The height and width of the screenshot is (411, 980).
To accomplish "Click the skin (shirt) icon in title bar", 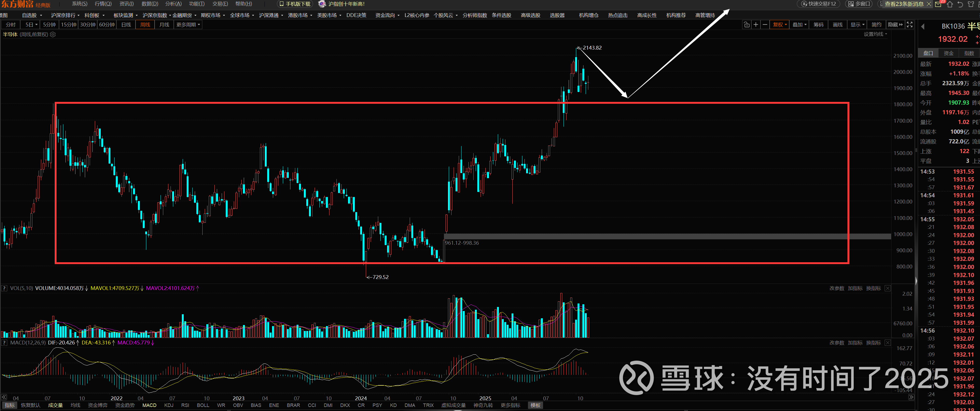I will click(971, 4).
